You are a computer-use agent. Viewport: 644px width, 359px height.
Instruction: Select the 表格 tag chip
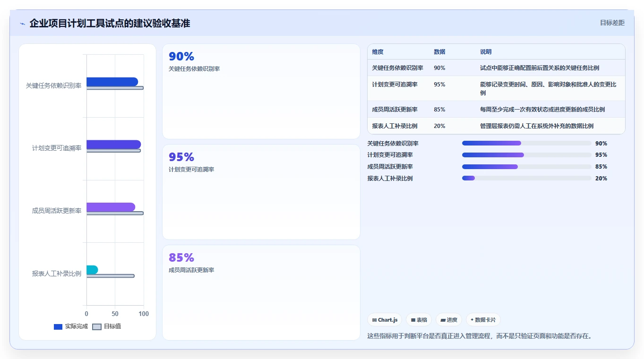pyautogui.click(x=419, y=320)
